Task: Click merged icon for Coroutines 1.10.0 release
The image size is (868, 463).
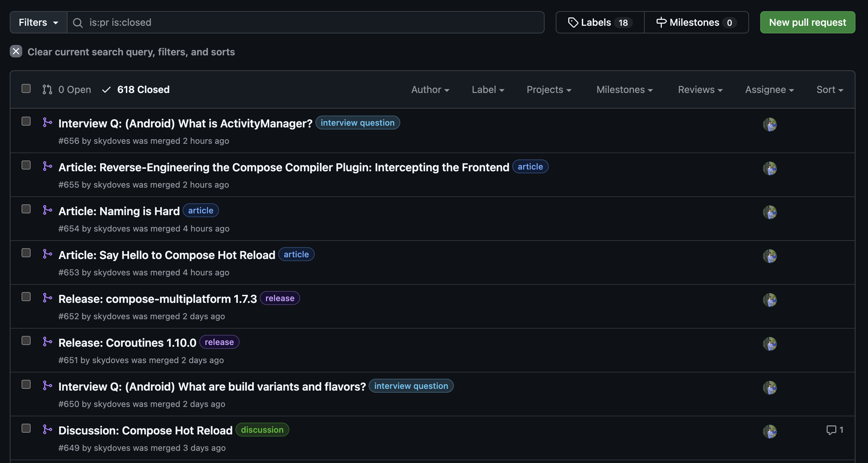Action: (x=47, y=342)
